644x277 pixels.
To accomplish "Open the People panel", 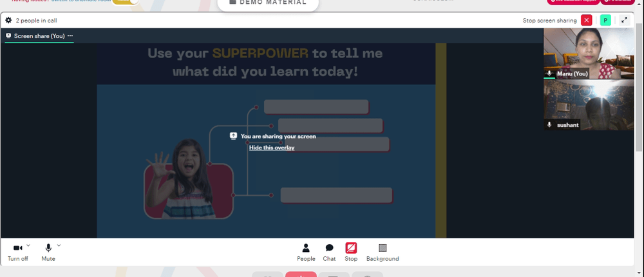I will click(x=306, y=253).
